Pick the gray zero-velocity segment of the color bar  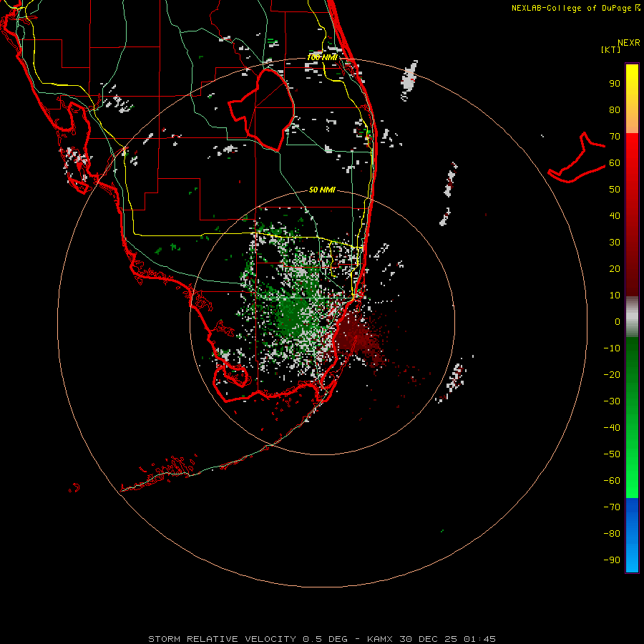[x=632, y=317]
